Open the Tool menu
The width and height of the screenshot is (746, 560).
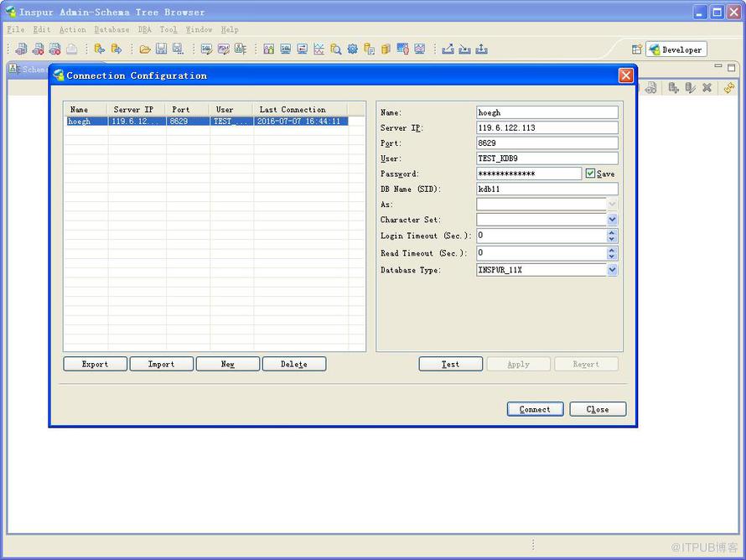pos(168,29)
